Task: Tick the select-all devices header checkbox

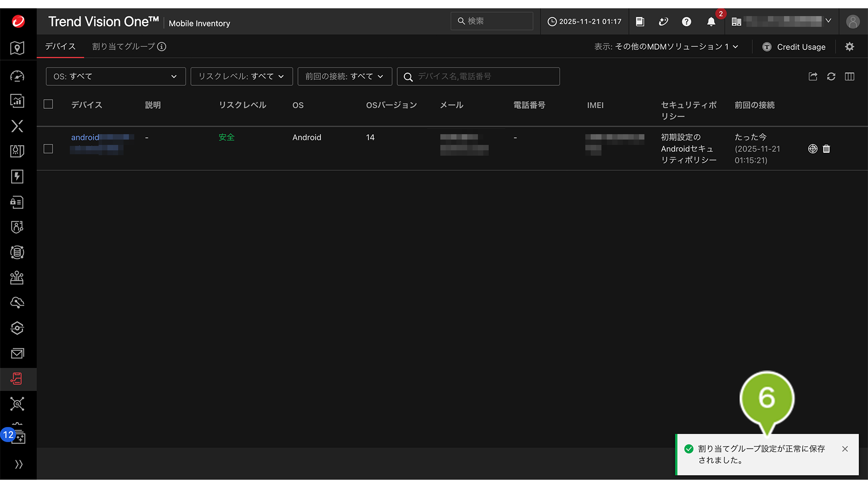Action: tap(48, 104)
